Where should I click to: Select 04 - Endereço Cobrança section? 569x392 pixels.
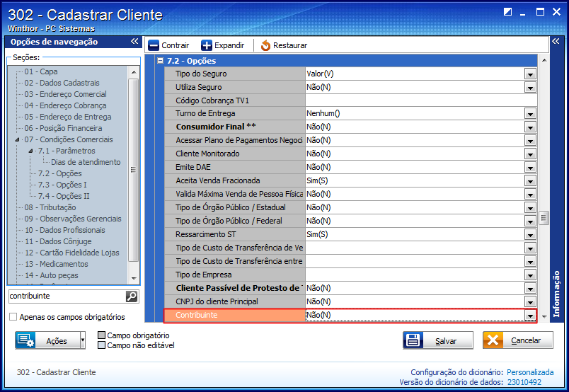[x=65, y=105]
